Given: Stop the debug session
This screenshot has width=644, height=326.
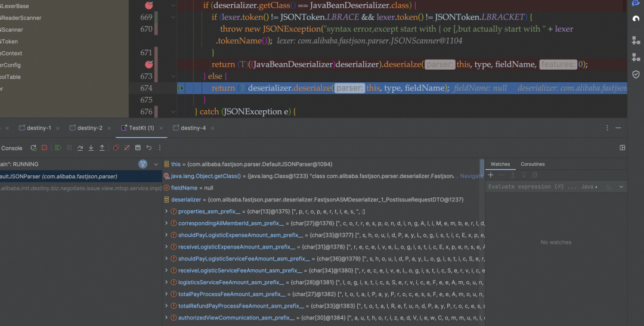Looking at the screenshot, I should click(44, 148).
